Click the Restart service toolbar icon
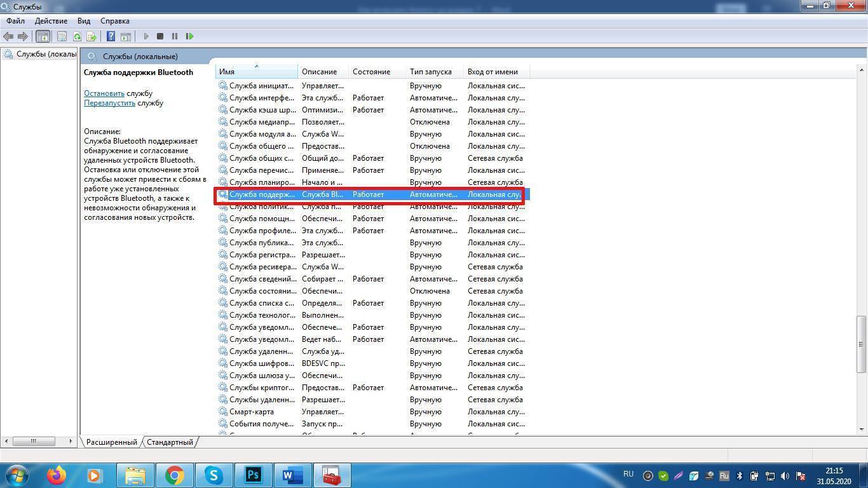Viewport: 868px width, 488px height. coord(189,36)
